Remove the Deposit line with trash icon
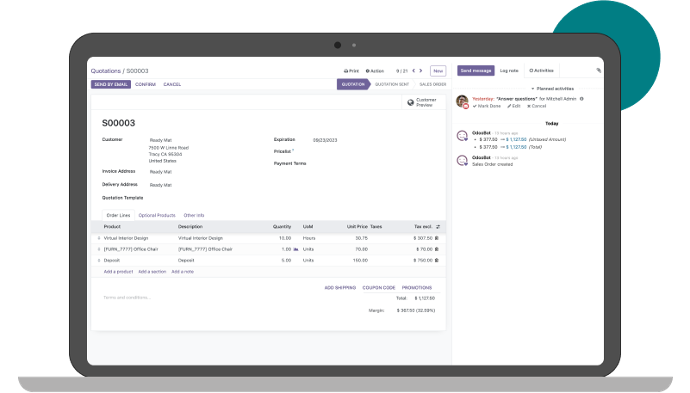Viewport: 690px width, 393px height. coord(437,260)
